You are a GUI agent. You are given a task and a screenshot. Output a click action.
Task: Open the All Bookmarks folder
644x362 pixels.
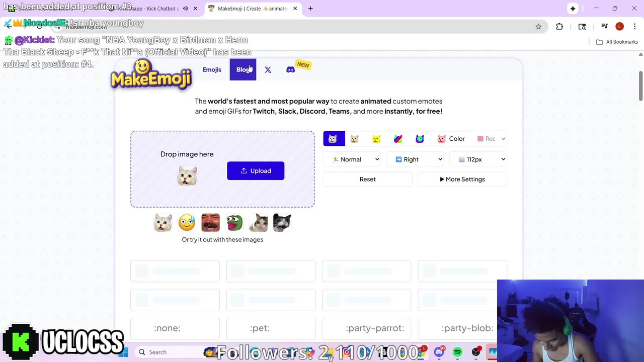coord(617,42)
